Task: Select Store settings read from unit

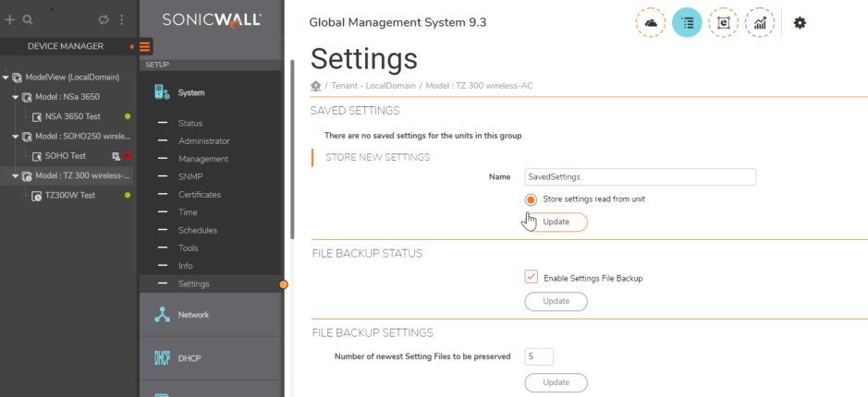Action: (x=532, y=199)
